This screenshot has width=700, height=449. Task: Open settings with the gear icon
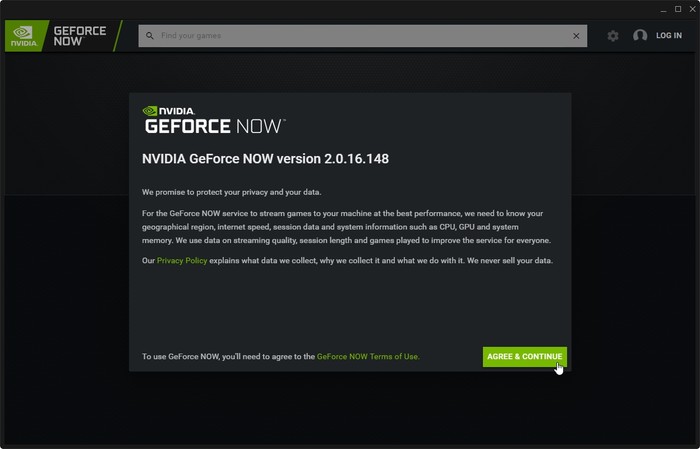click(613, 36)
